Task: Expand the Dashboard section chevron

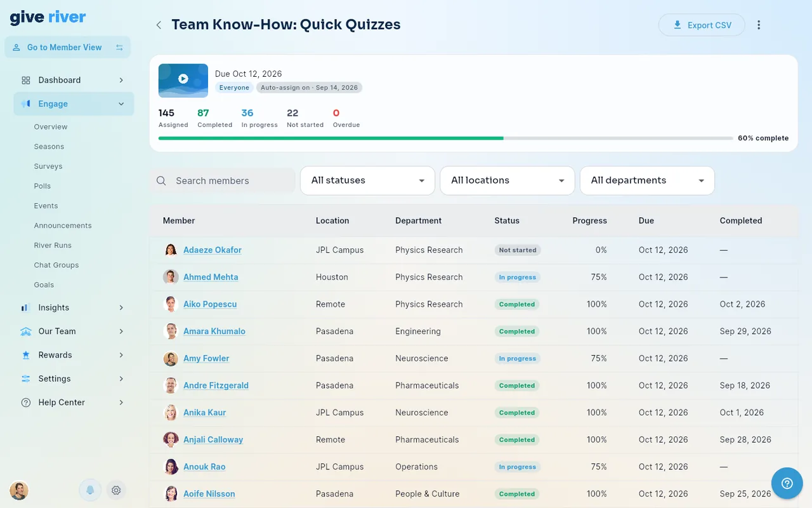Action: [x=121, y=80]
